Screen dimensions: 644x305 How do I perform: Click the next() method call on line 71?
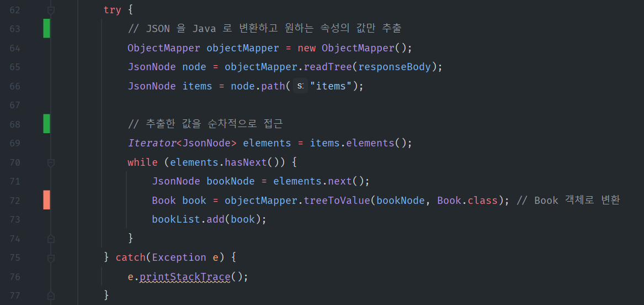coord(346,181)
